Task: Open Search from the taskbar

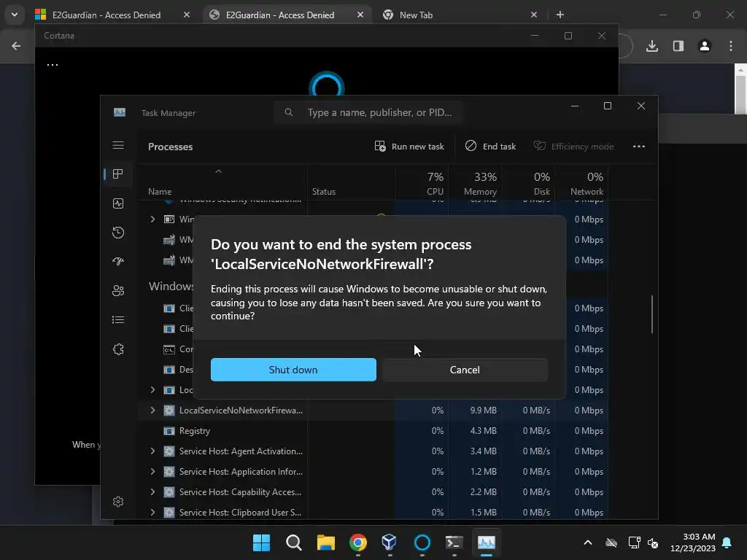Action: (293, 542)
